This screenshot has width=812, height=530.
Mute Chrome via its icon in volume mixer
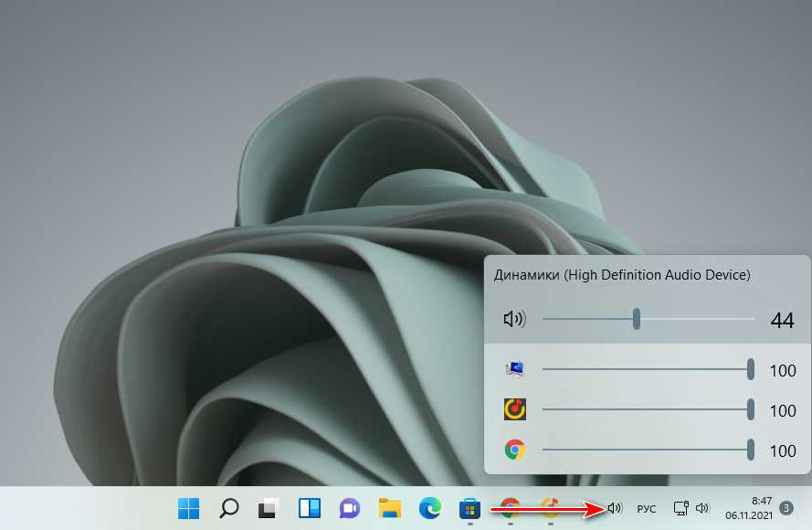[x=515, y=450]
